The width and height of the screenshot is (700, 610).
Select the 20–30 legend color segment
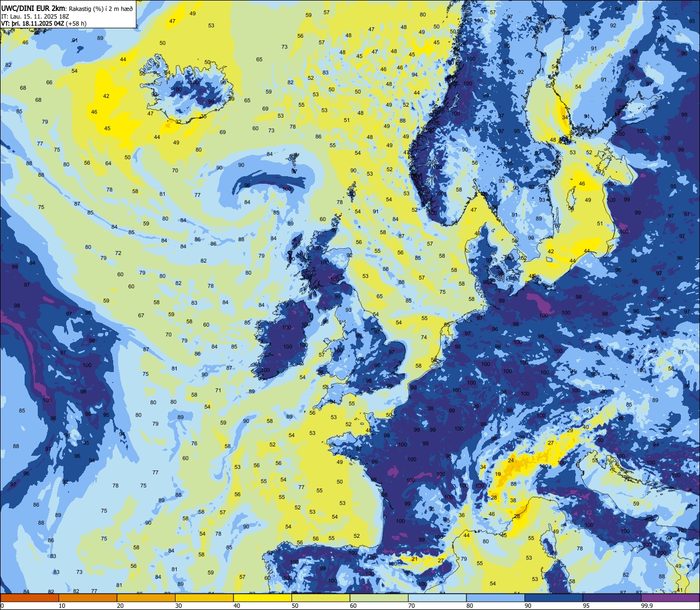pyautogui.click(x=146, y=598)
